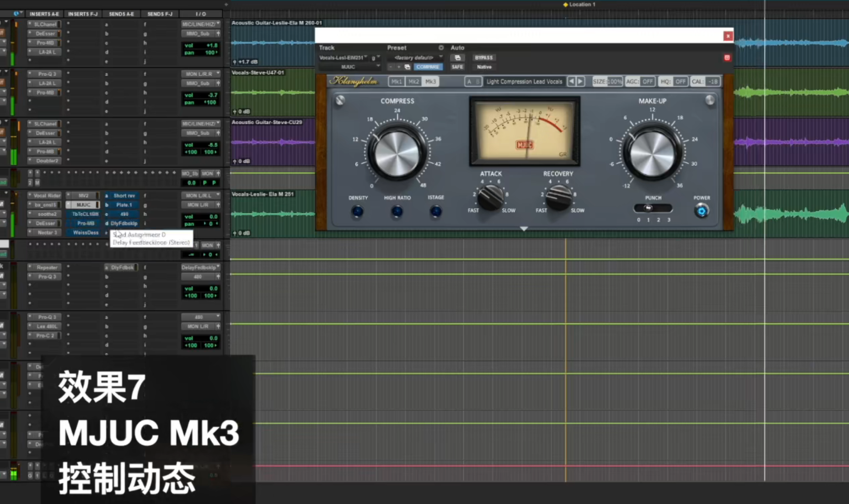849x504 pixels.
Task: Switch to the Mk1 model tab
Action: click(x=396, y=82)
